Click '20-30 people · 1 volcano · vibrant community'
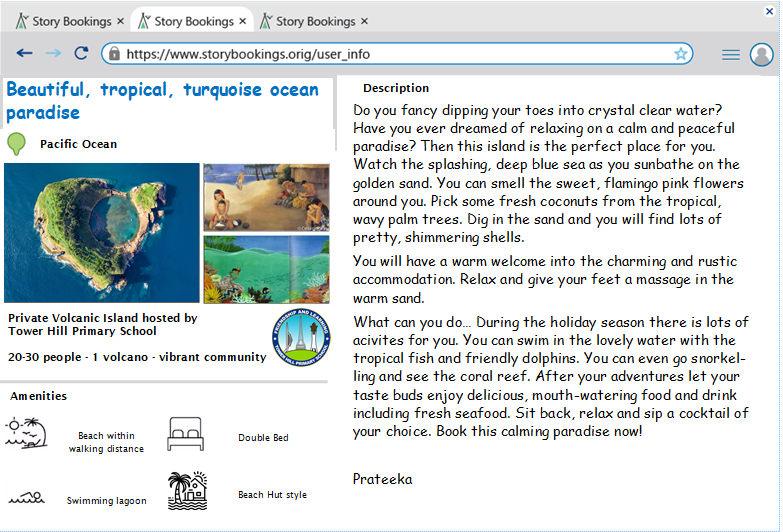Image resolution: width=783 pixels, height=532 pixels. [x=137, y=357]
